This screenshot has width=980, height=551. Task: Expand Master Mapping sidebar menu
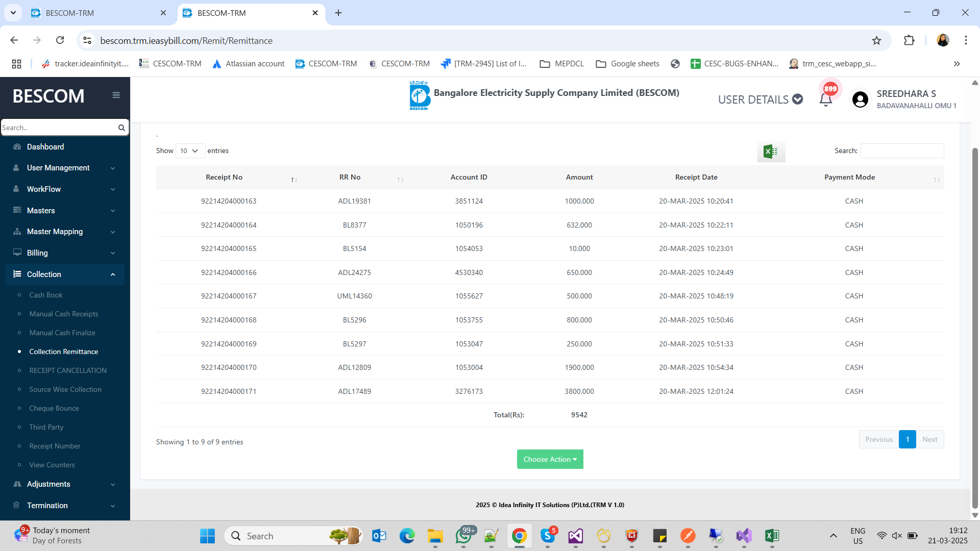click(x=65, y=232)
